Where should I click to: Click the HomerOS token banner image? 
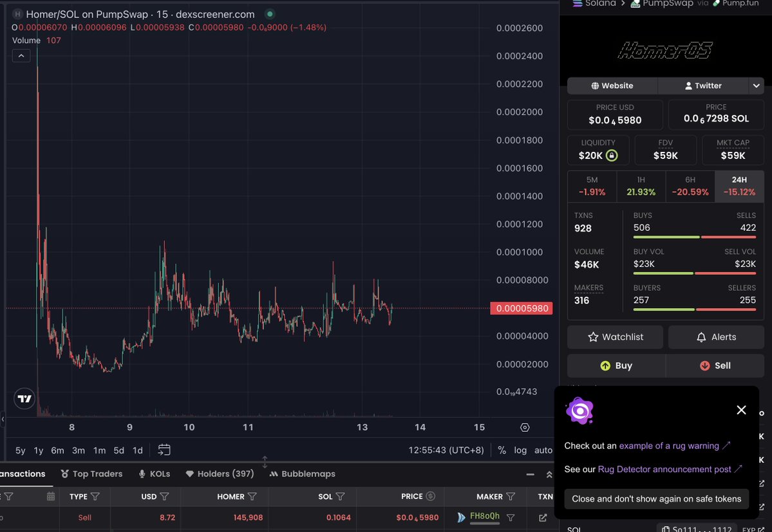click(x=665, y=50)
